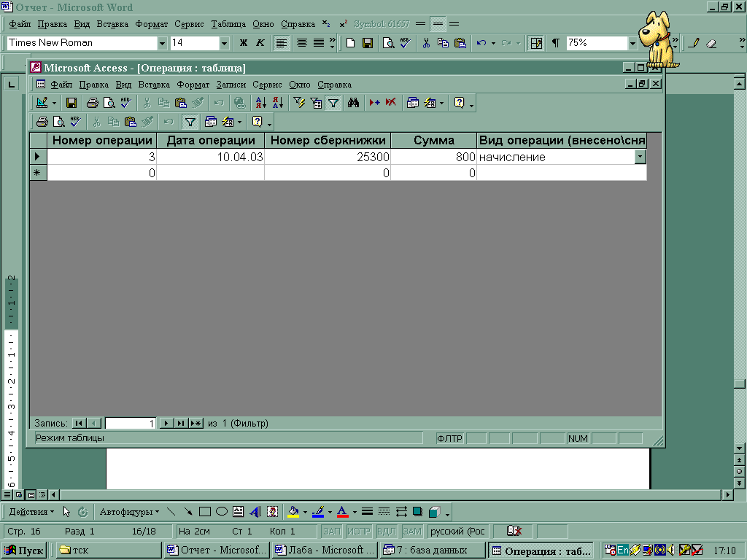Toggle ЗАМ overtype mode in status bar
Viewport: 747px width, 560px height.
pyautogui.click(x=413, y=531)
